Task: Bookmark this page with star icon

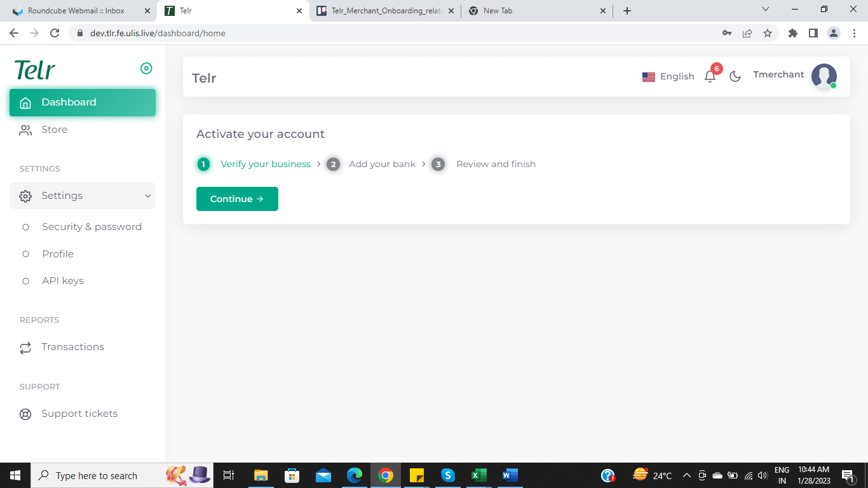Action: tap(768, 33)
